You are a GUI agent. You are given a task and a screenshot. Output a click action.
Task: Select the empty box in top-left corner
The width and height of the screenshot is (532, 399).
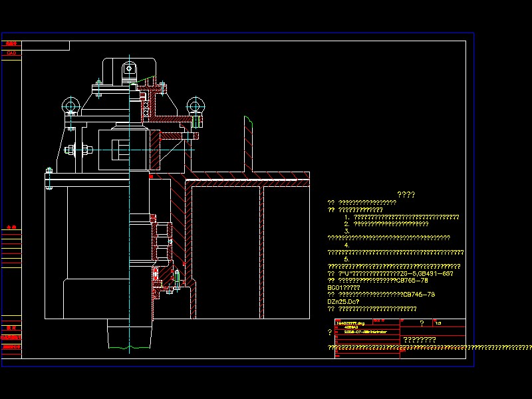tap(46, 46)
